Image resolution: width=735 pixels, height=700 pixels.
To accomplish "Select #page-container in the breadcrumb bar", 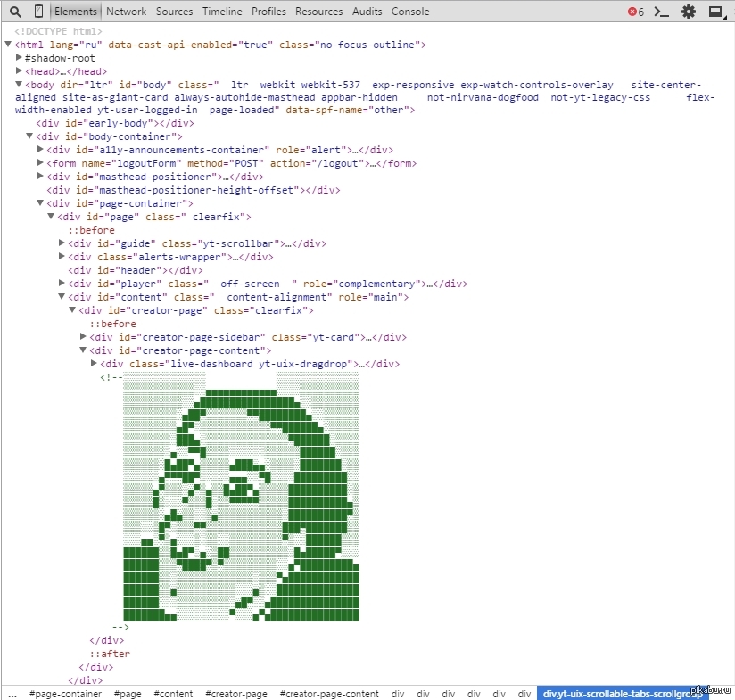I will pos(65,694).
